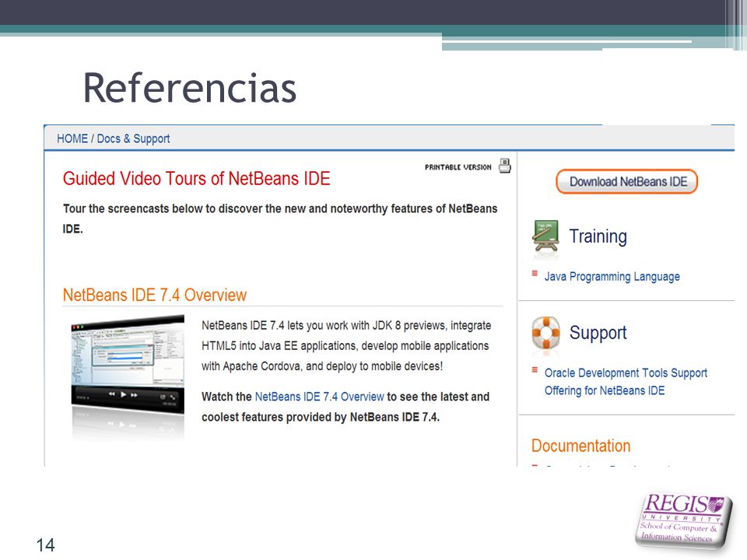Click the Referencias slide title
This screenshot has width=747, height=560.
(x=190, y=88)
